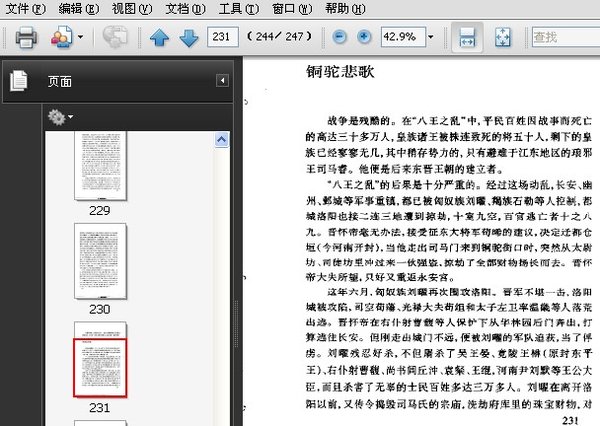600x426 pixels.
Task: Open the Pages panel icon in sidebar
Action: pyautogui.click(x=18, y=81)
